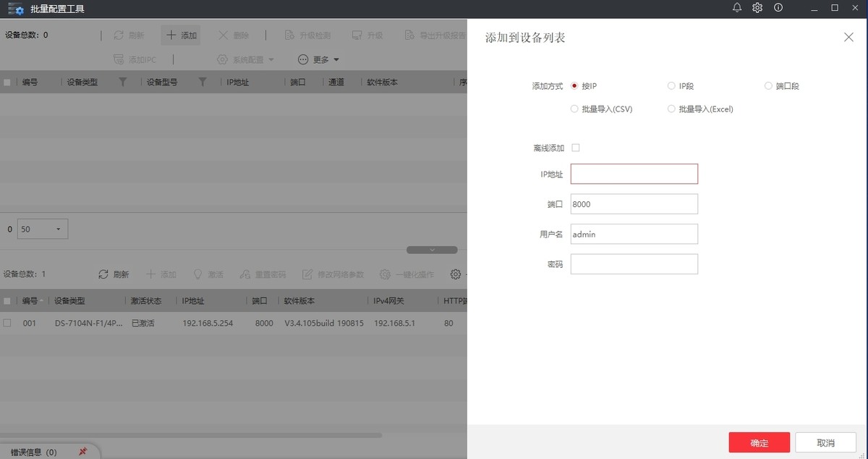Click the 取消 cancel button
This screenshot has height=459, width=868.
pos(825,442)
